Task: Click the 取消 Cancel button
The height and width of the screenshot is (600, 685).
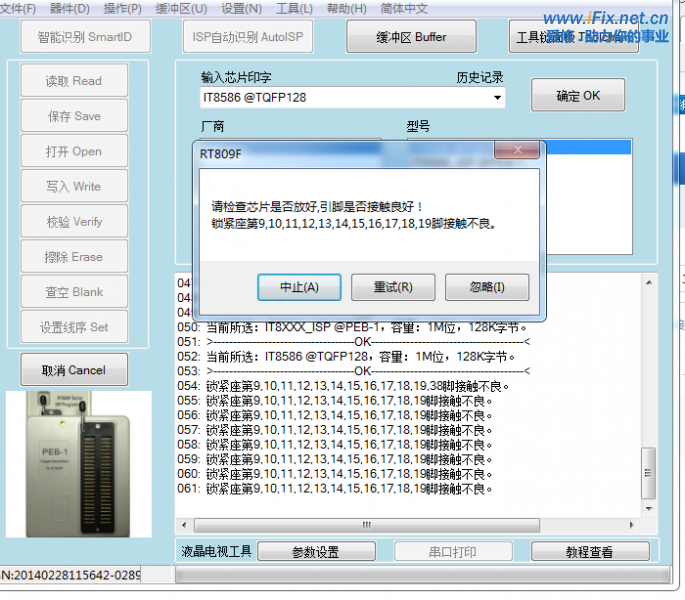Action: pyautogui.click(x=74, y=370)
